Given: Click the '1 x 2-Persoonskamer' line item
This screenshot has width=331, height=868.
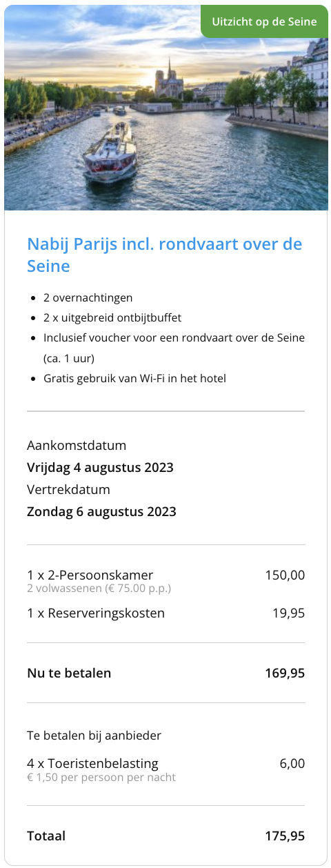Looking at the screenshot, I should pos(90,575).
